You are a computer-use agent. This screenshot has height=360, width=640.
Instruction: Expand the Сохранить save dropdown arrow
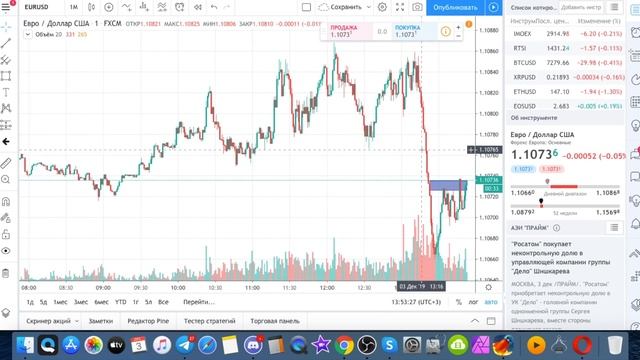tap(369, 7)
